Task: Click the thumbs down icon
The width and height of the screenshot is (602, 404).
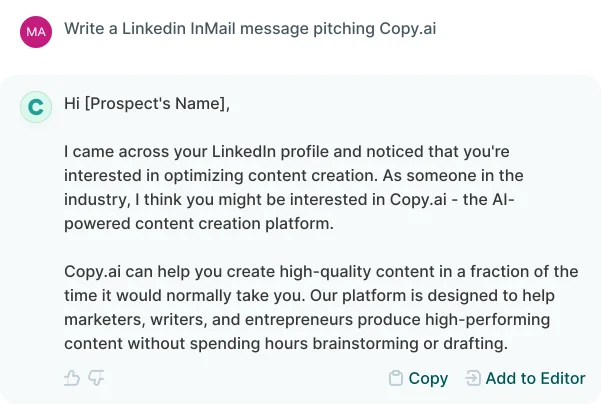Action: click(96, 378)
